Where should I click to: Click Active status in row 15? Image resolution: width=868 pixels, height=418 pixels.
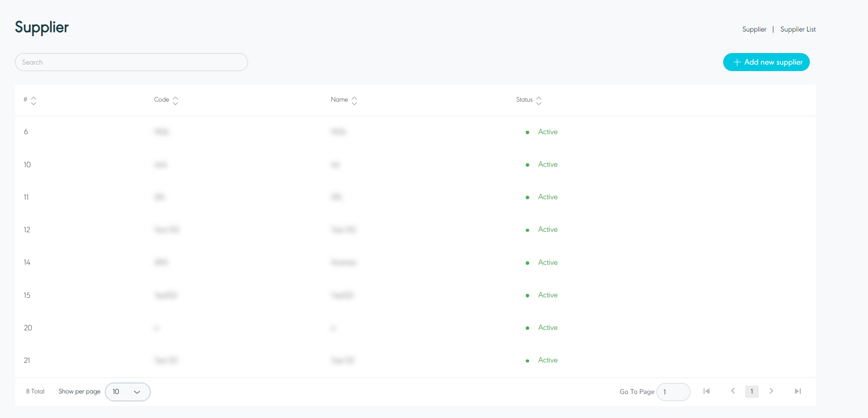548,295
